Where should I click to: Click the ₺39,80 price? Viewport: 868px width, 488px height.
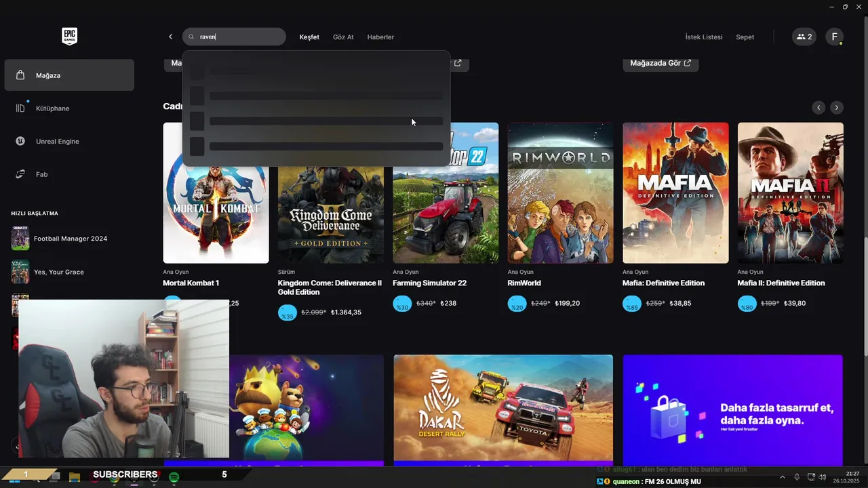[795, 304]
